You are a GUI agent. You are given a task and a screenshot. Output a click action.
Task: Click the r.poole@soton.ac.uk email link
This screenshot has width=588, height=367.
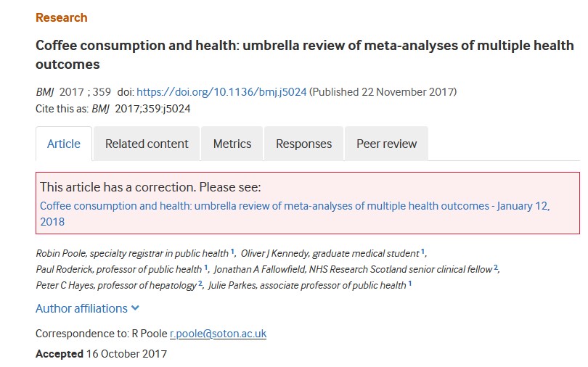[x=219, y=334]
